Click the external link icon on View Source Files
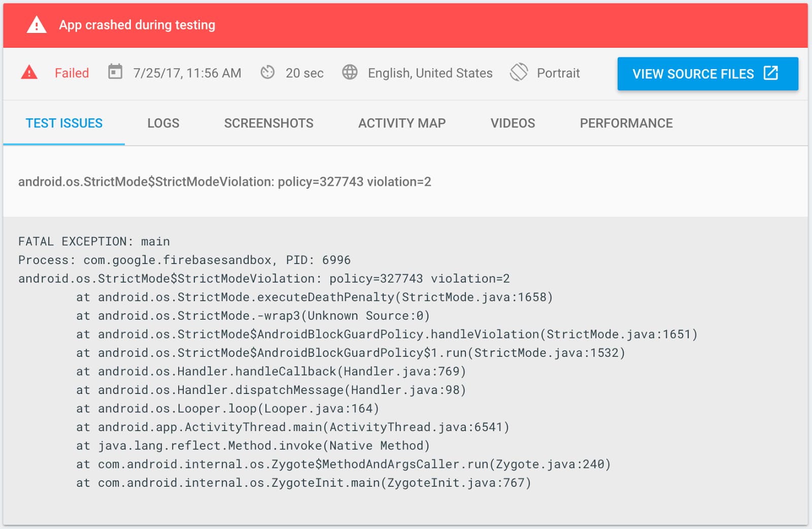This screenshot has height=529, width=812. tap(771, 73)
